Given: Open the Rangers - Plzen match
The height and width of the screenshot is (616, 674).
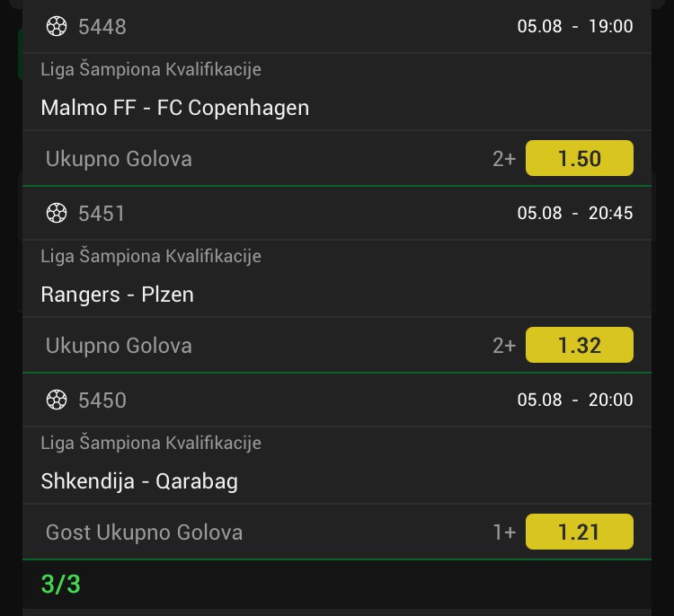Looking at the screenshot, I should (118, 295).
